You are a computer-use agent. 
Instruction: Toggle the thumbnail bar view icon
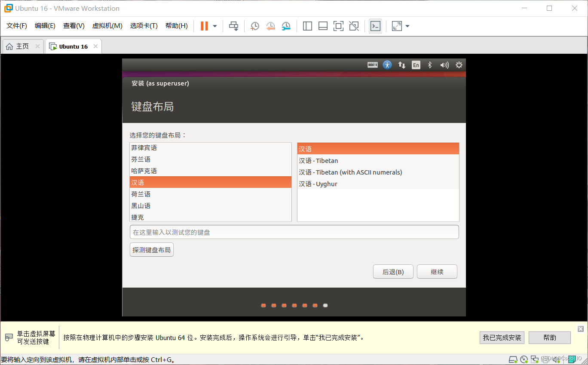pos(323,26)
